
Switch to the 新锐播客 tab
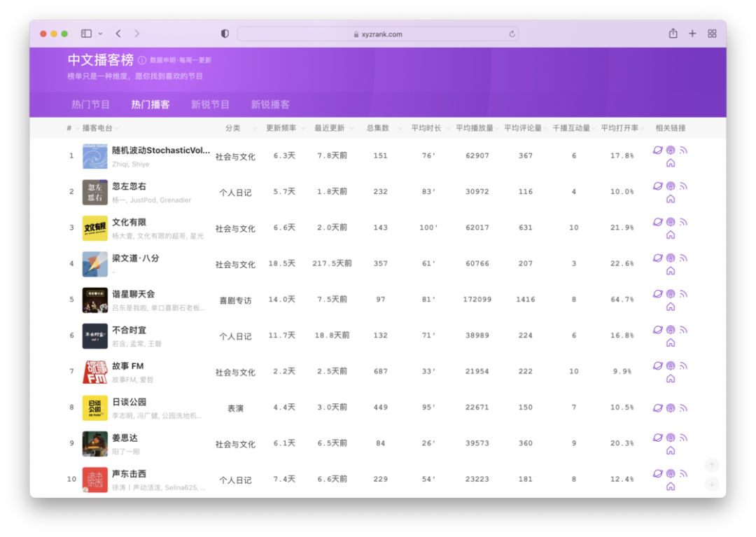click(x=270, y=104)
